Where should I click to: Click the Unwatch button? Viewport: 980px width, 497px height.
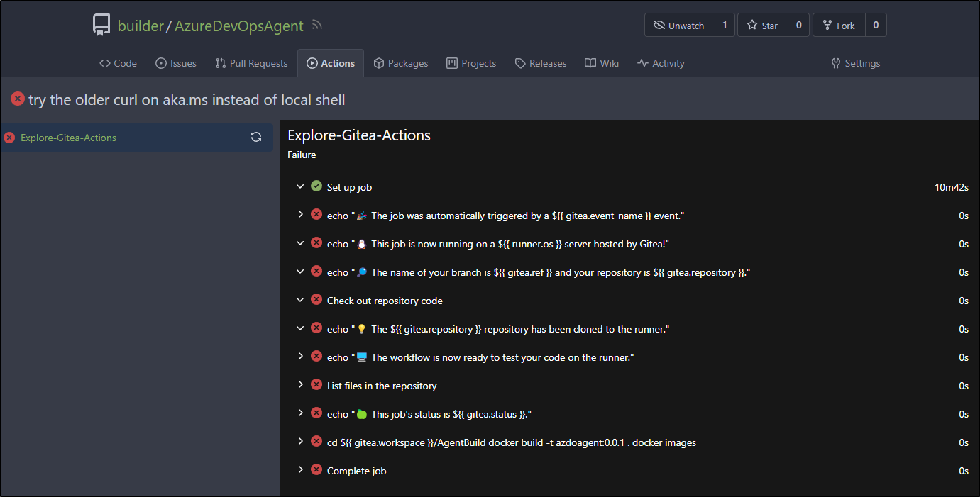click(679, 26)
